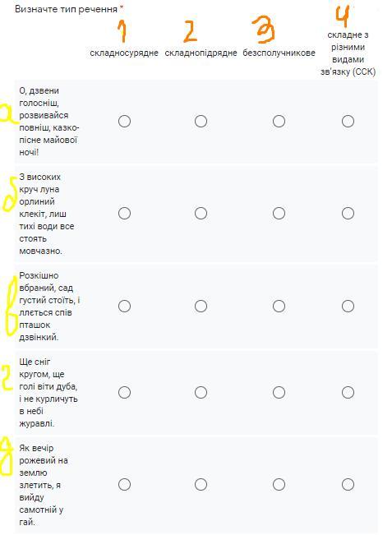Pick безсполучникове for 'З високих круч' sentence

(279, 213)
